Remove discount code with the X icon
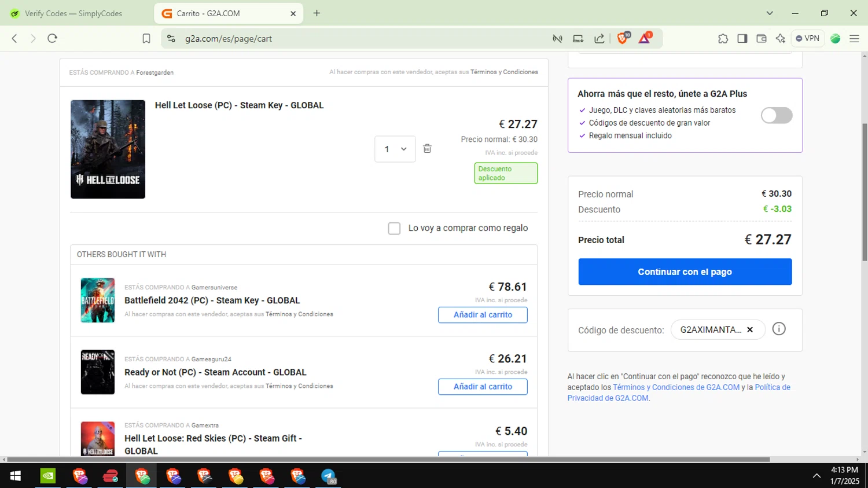 [x=750, y=329]
